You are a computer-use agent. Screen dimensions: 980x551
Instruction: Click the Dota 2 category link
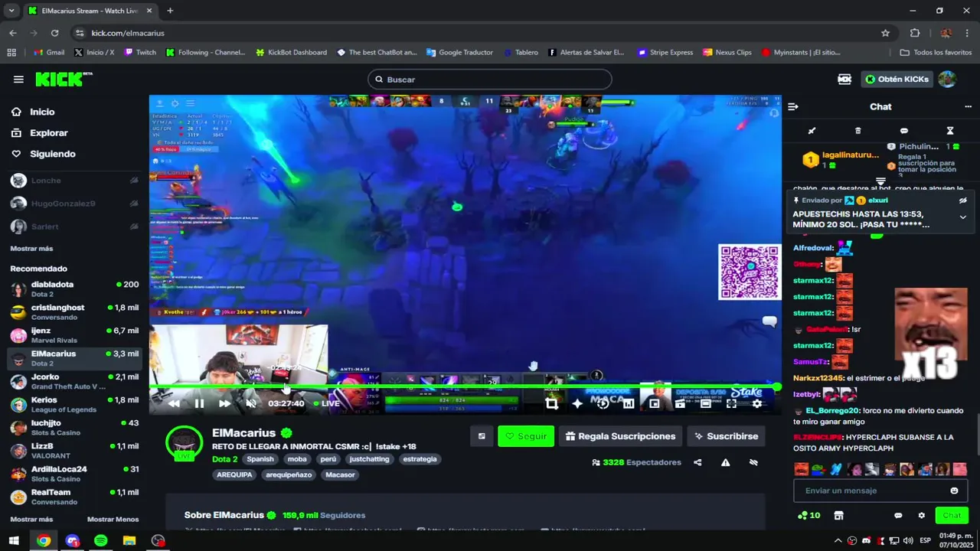coord(225,459)
